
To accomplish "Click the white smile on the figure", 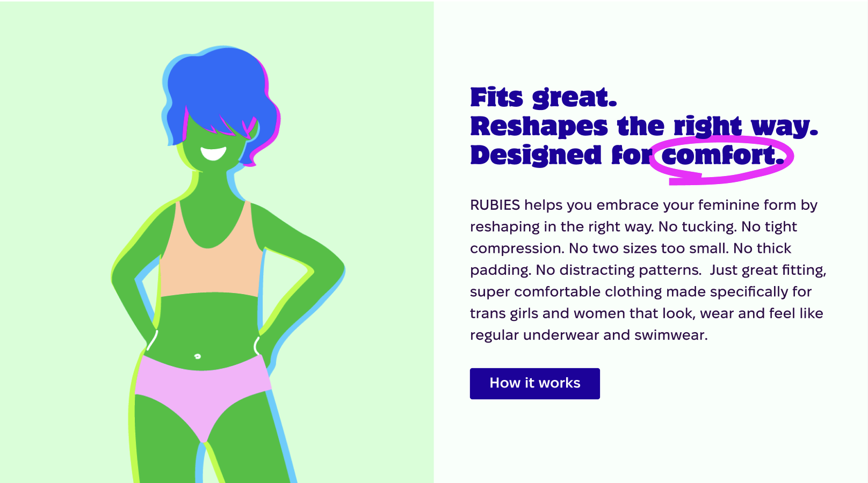I will coord(214,153).
